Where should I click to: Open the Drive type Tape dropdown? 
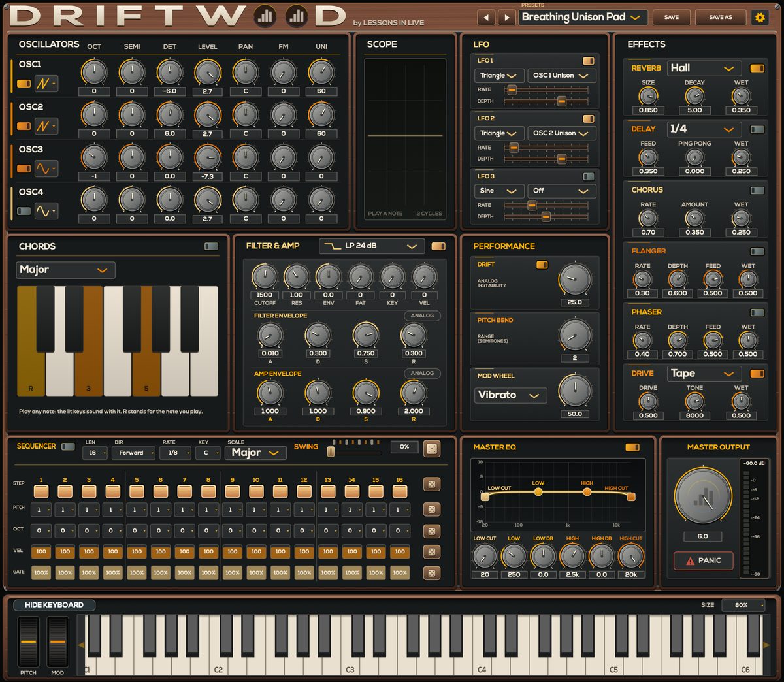coord(704,374)
